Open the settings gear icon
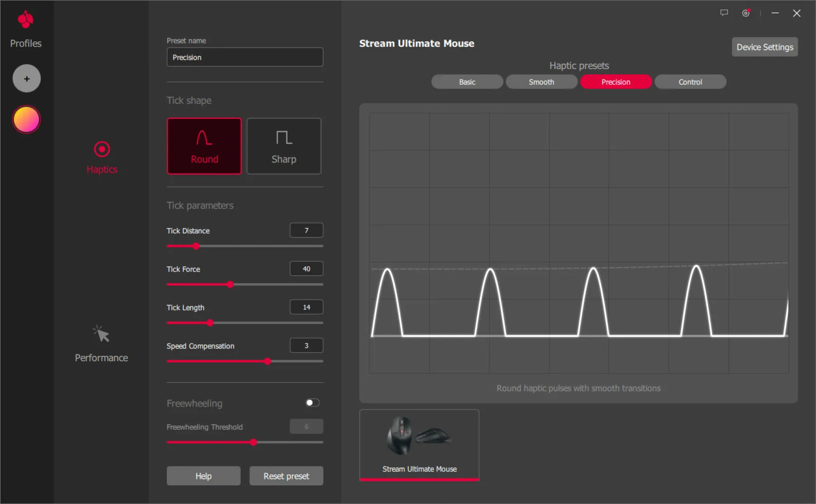 pos(746,13)
